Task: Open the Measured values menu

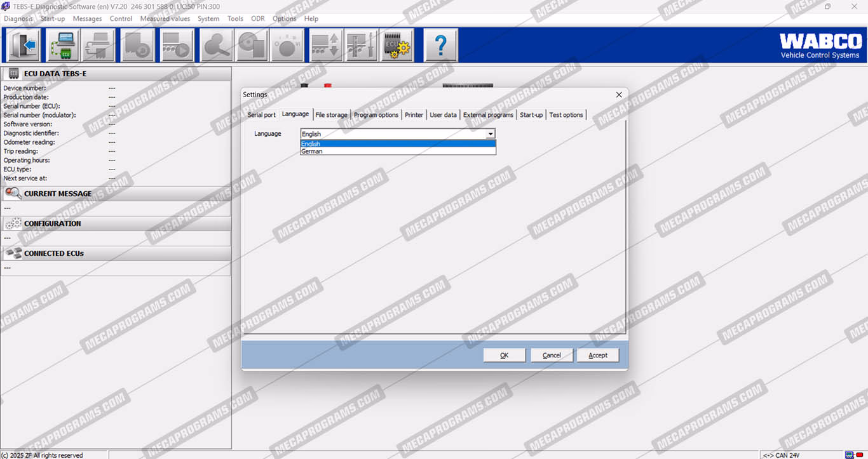Action: coord(165,18)
